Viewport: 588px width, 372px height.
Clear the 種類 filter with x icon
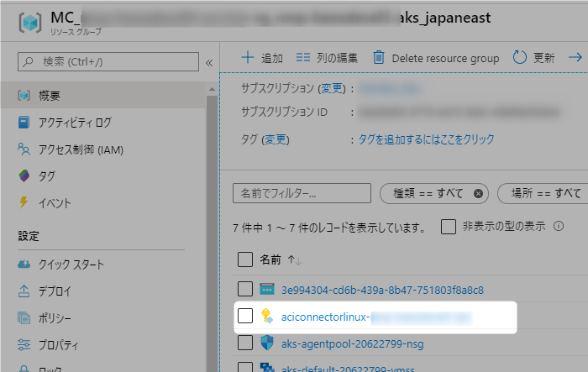pyautogui.click(x=478, y=193)
